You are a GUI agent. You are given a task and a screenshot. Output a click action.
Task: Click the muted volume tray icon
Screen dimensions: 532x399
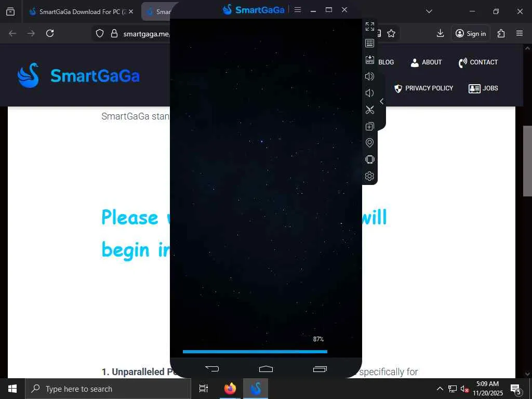coord(464,389)
